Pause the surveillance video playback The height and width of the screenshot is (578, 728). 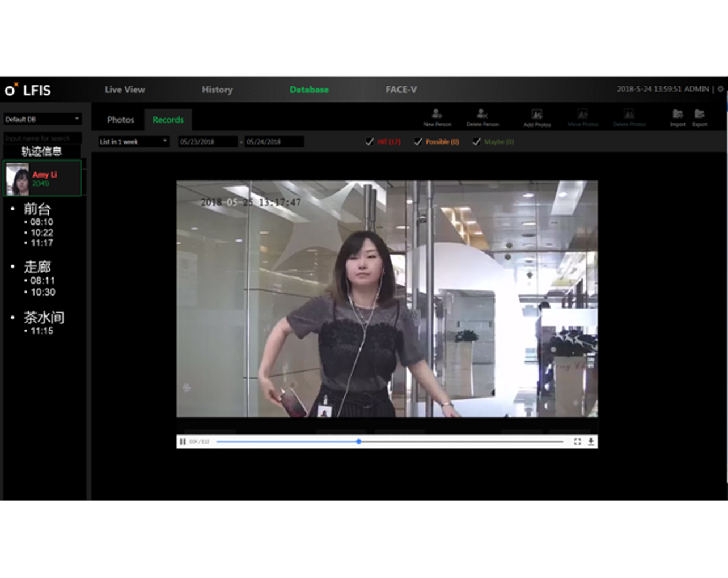tap(183, 441)
